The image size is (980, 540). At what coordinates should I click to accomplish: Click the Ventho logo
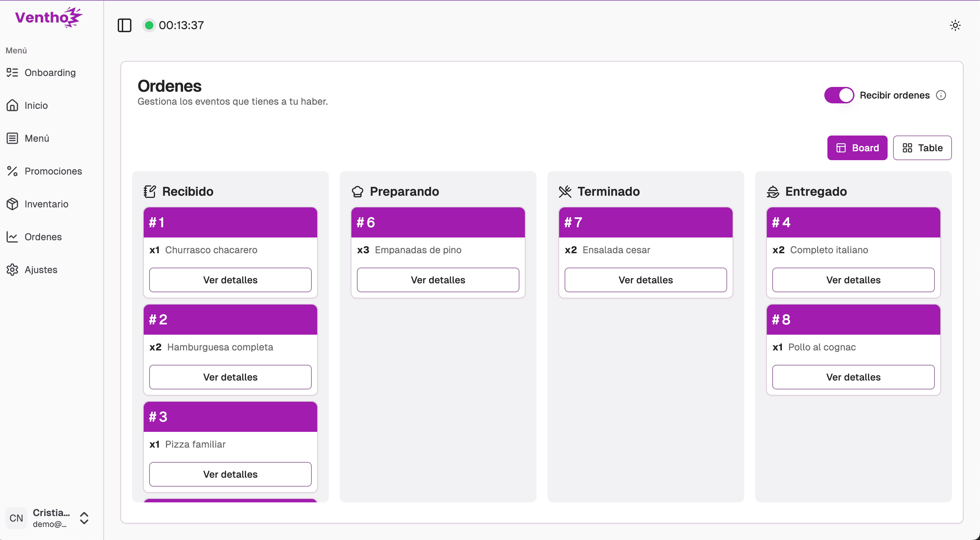(48, 17)
